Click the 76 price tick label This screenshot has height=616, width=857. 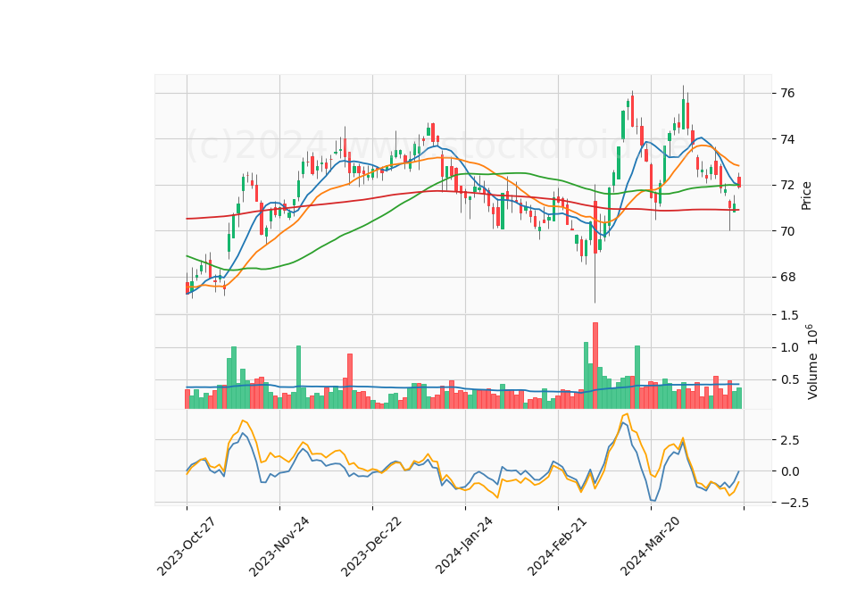pos(787,94)
